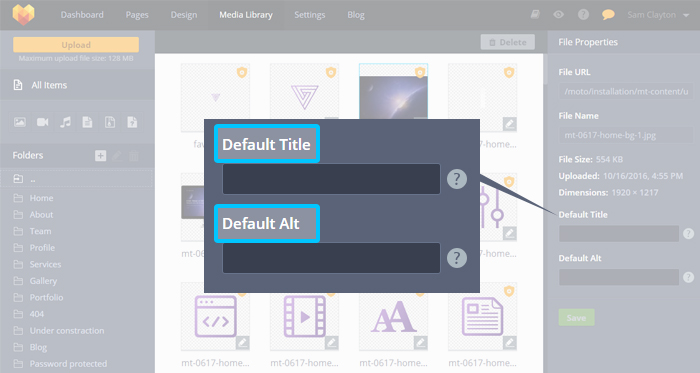
Task: Open the chat speech bubble icon
Action: point(608,15)
